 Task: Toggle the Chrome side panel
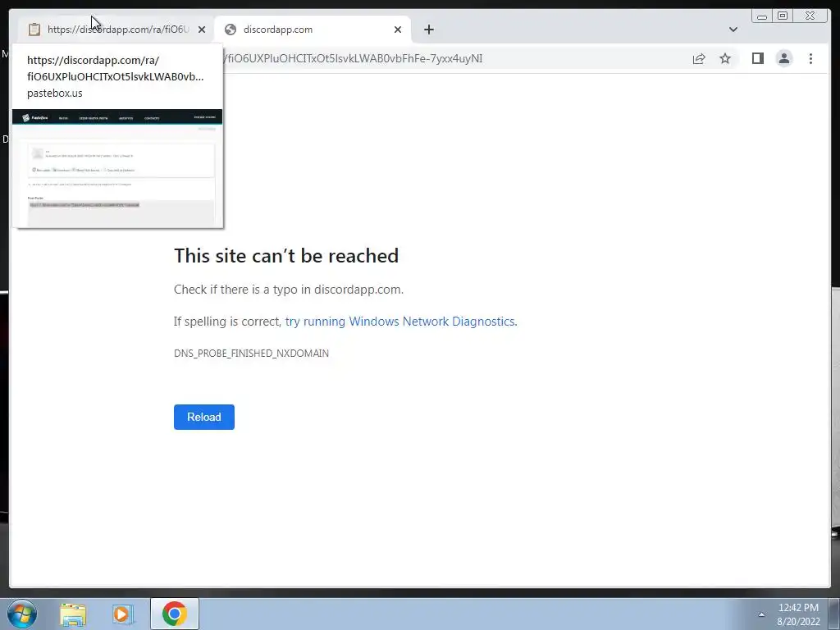pos(757,58)
